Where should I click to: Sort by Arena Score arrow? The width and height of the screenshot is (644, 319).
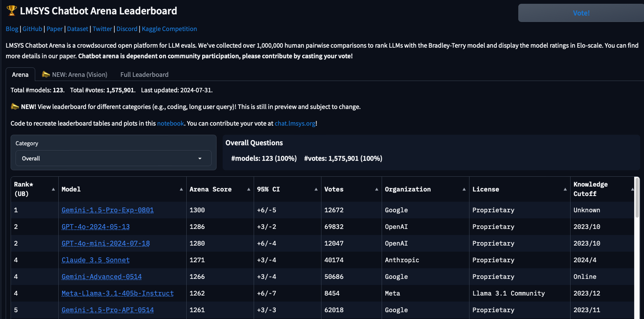249,189
